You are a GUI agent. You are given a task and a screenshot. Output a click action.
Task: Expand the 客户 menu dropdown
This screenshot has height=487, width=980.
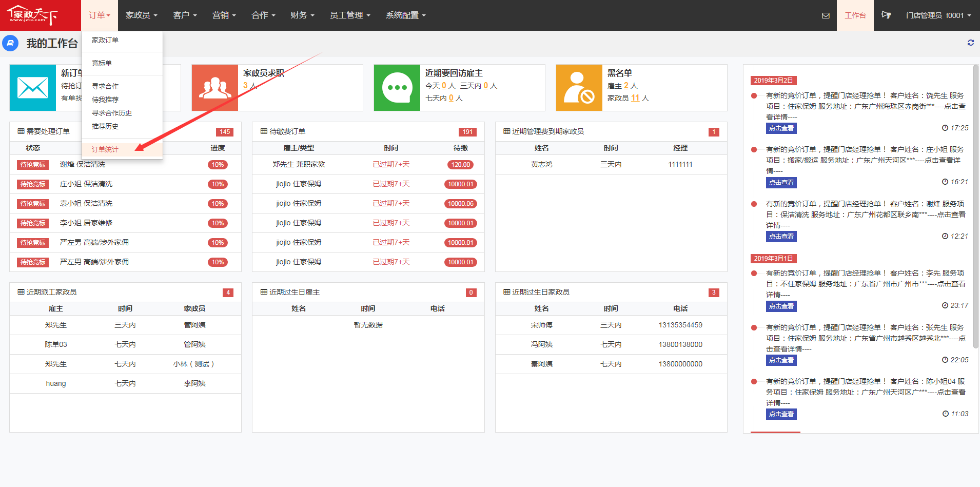click(x=185, y=15)
